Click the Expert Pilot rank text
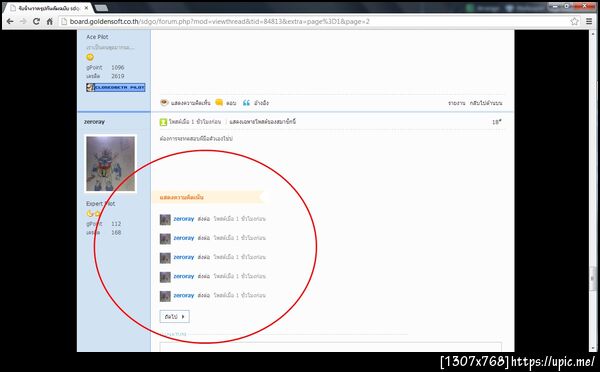600x372 pixels. pos(101,204)
